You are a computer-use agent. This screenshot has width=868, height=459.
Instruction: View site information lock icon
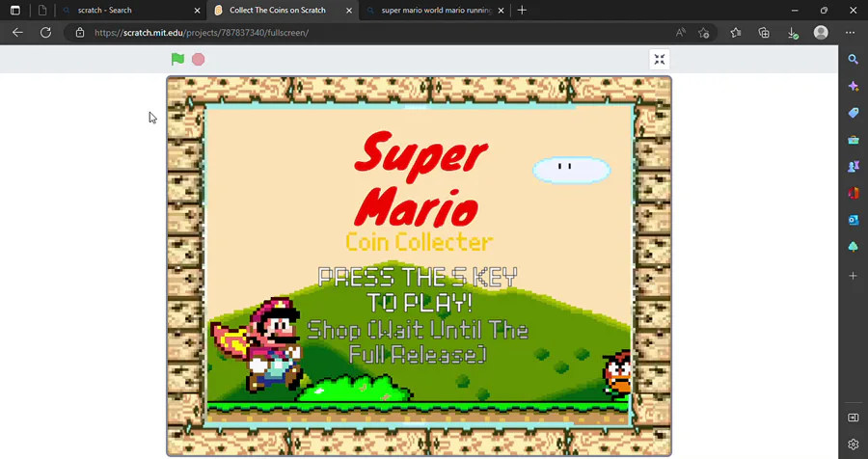pyautogui.click(x=80, y=33)
